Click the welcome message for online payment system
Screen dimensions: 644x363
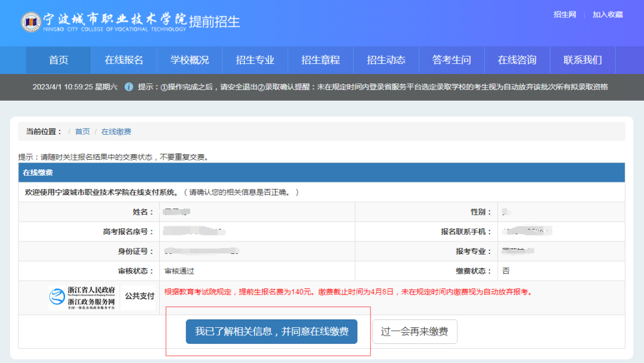pos(162,192)
